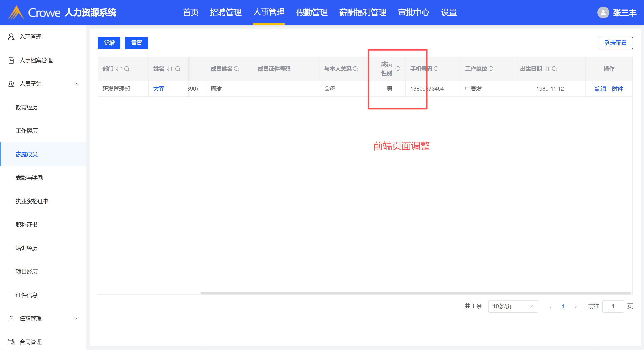Click the search icon beside 工作单位 header
644x350 pixels.
491,69
